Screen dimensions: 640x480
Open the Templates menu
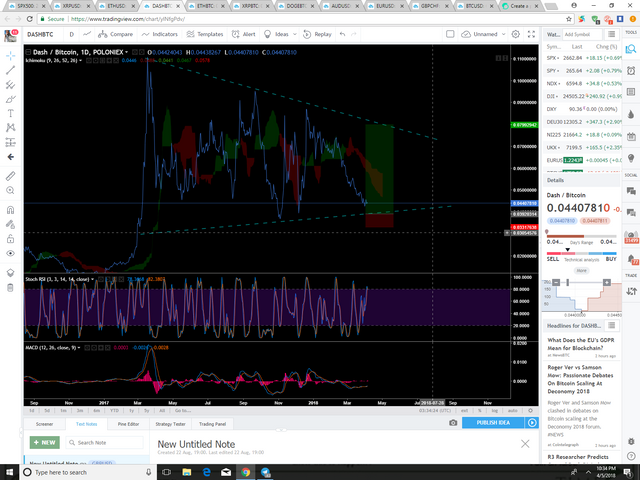click(205, 34)
